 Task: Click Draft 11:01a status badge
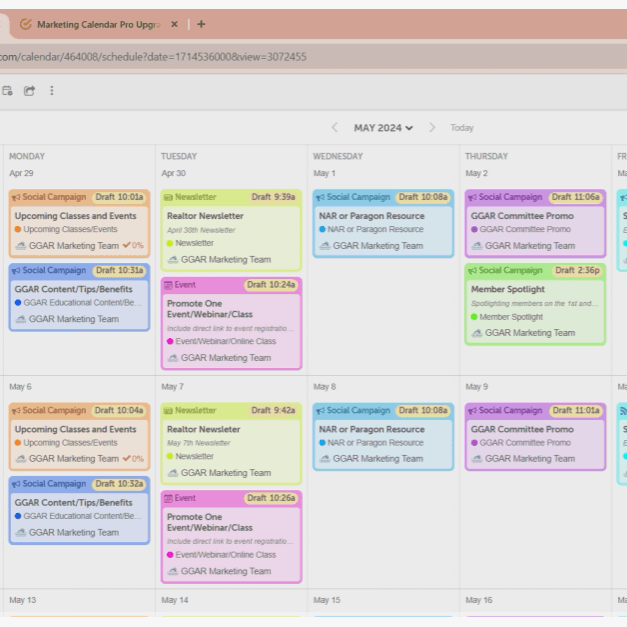(x=576, y=411)
